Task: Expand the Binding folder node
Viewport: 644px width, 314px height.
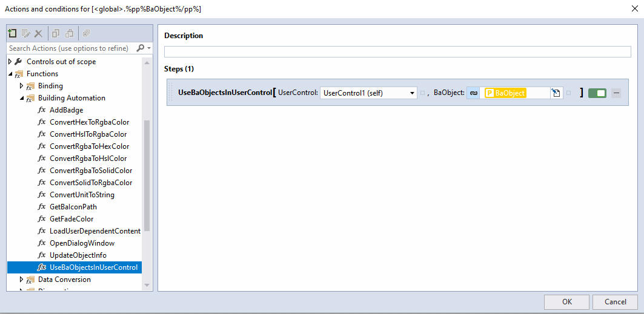Action: pyautogui.click(x=22, y=86)
